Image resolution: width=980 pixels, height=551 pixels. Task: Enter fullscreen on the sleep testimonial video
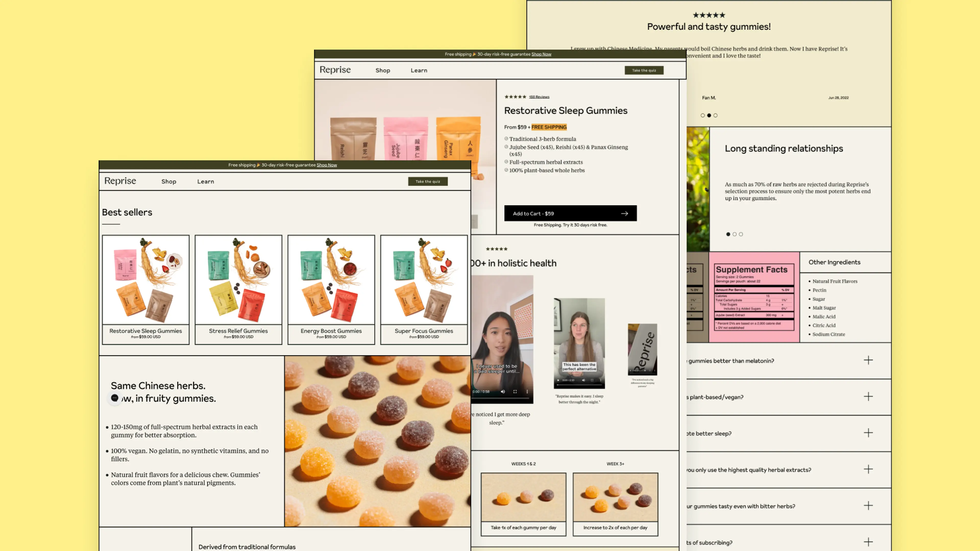[x=515, y=391]
